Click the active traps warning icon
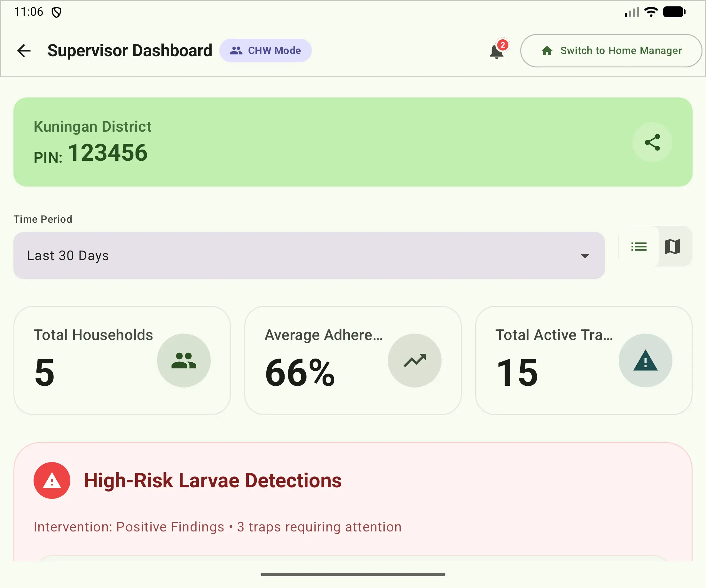706x588 pixels. click(646, 360)
